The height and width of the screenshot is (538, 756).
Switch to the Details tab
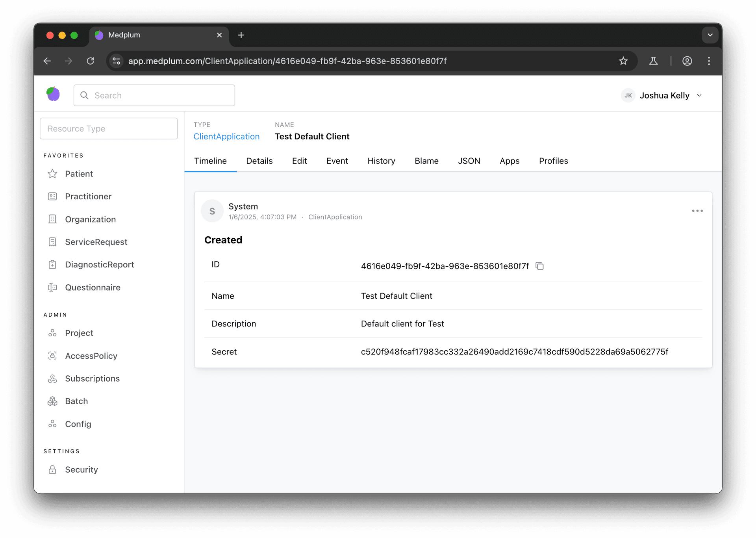click(x=259, y=161)
